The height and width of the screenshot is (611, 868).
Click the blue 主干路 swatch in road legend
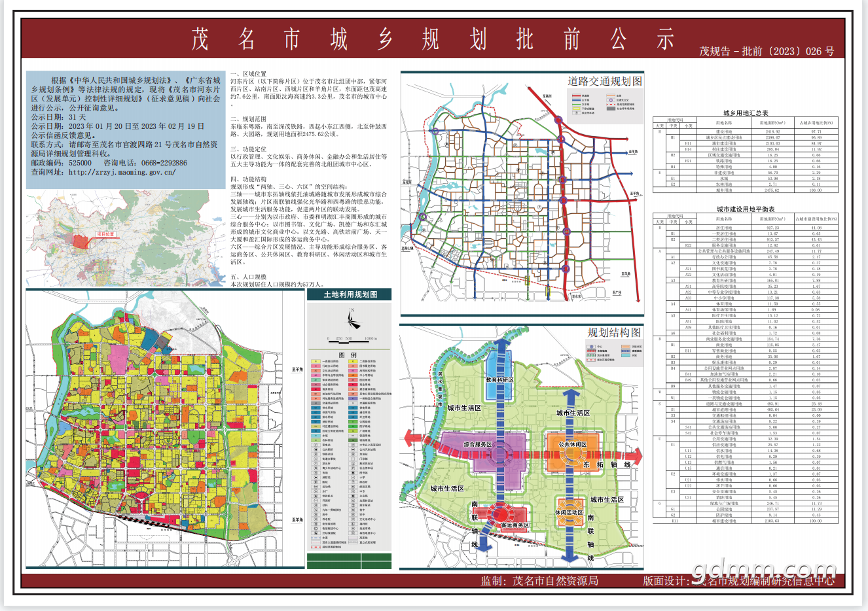(577, 99)
